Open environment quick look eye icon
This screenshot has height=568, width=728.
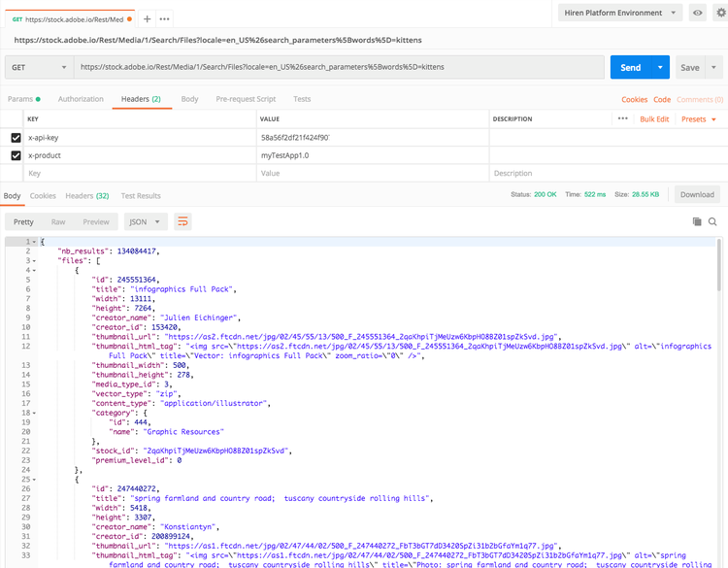click(697, 13)
